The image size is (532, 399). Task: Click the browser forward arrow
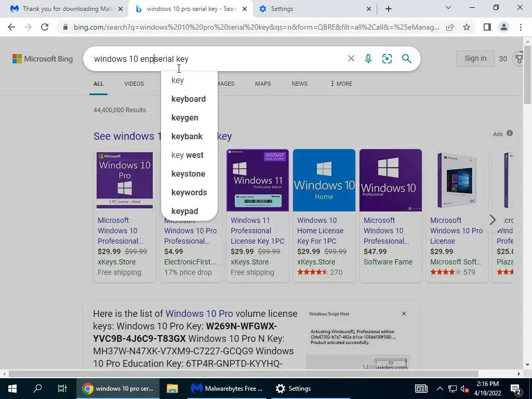[x=28, y=27]
